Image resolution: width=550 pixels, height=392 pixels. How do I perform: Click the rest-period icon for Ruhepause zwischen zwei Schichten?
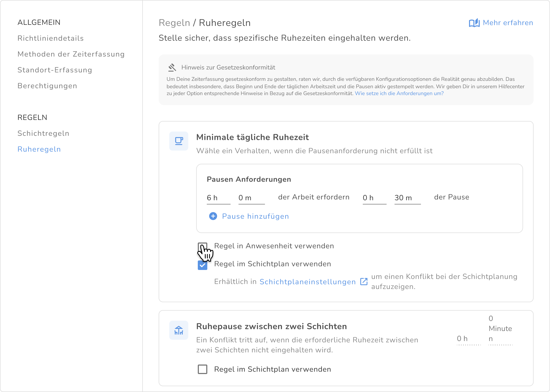click(179, 330)
